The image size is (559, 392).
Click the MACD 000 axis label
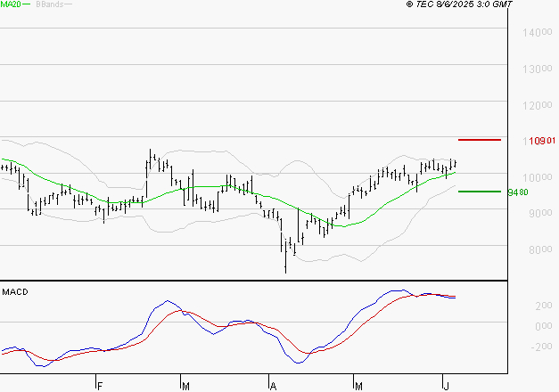[x=544, y=326]
